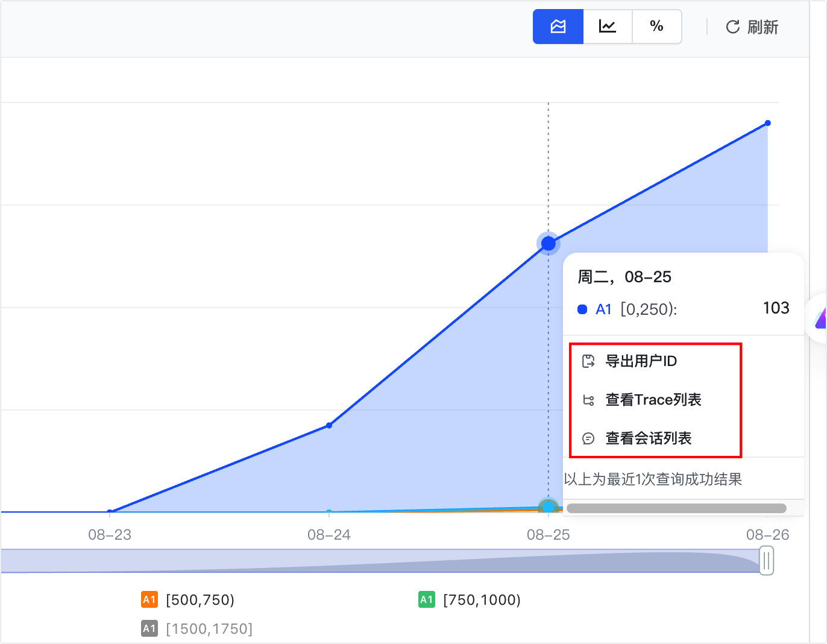Click the export user ID icon
Screen dimensions: 827x644
click(x=588, y=361)
